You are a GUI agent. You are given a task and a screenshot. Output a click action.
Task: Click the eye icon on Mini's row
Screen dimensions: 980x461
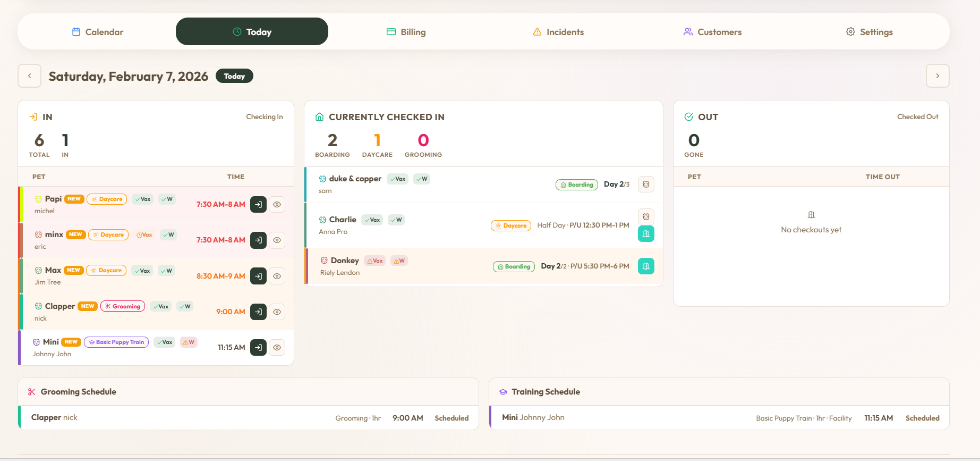point(277,347)
